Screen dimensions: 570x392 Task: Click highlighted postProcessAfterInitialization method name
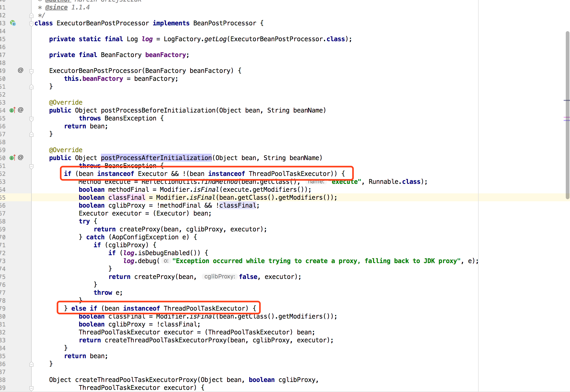pos(156,158)
